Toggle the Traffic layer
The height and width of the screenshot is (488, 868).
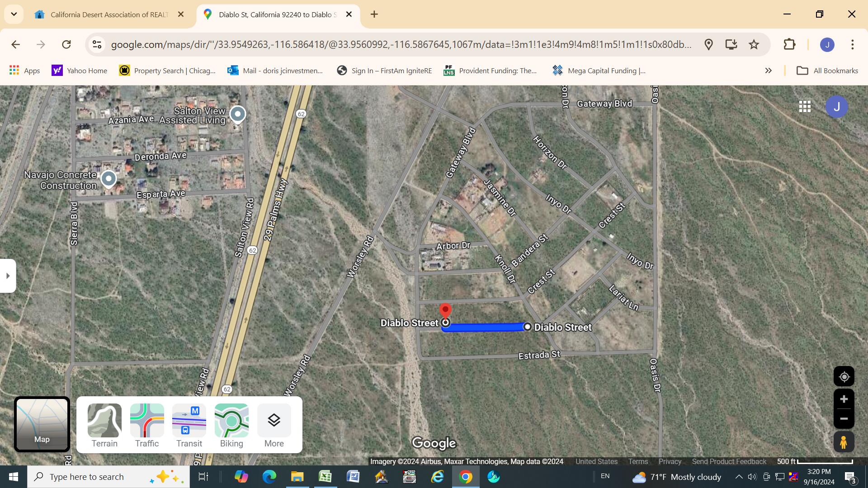pyautogui.click(x=147, y=425)
